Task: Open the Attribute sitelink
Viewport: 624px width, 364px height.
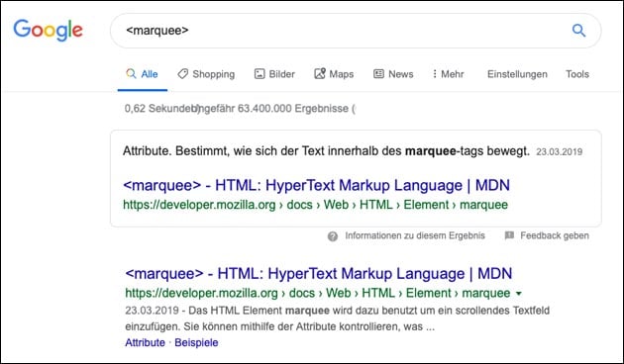Action: pyautogui.click(x=145, y=342)
